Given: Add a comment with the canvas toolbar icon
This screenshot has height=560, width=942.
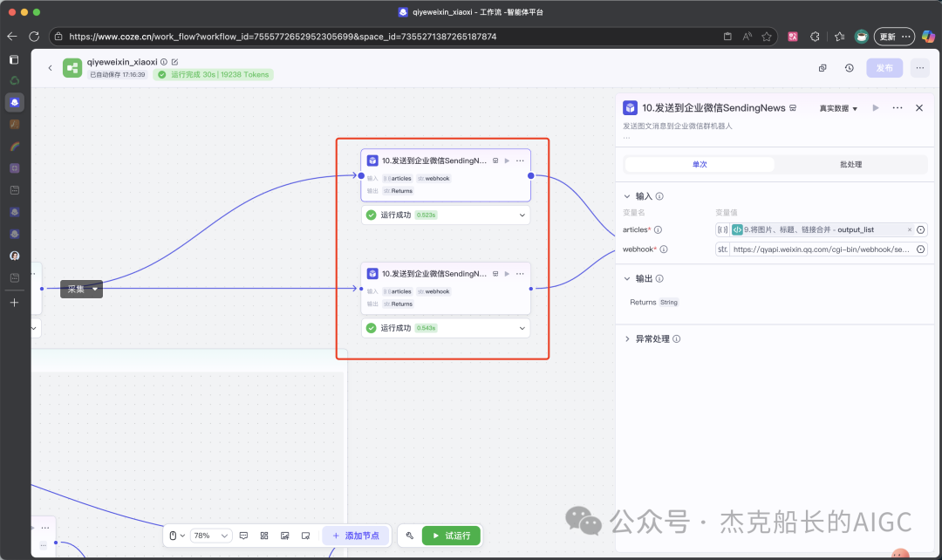Looking at the screenshot, I should tap(243, 536).
